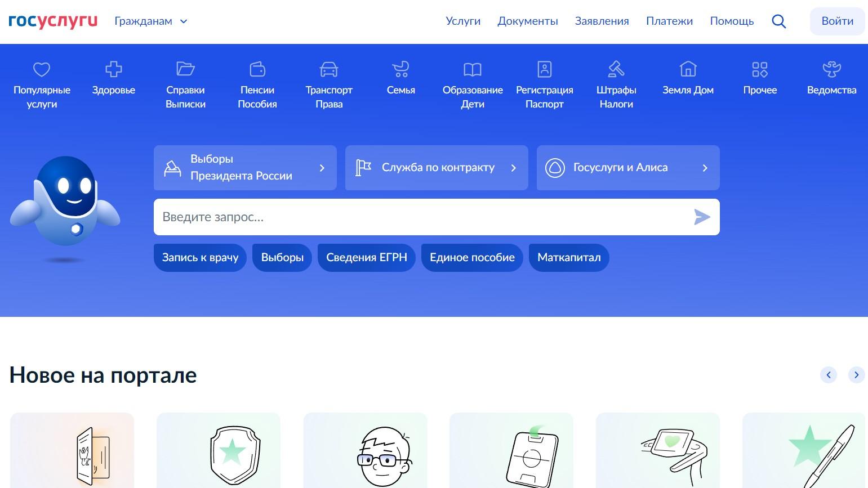Open the Платежи menu item
868x488 pixels.
pyautogui.click(x=669, y=21)
